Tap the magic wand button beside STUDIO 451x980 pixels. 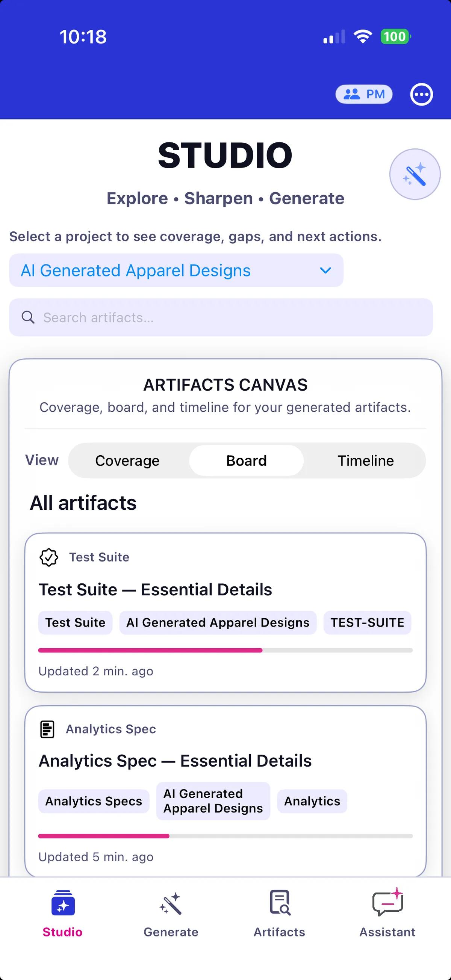click(x=415, y=174)
